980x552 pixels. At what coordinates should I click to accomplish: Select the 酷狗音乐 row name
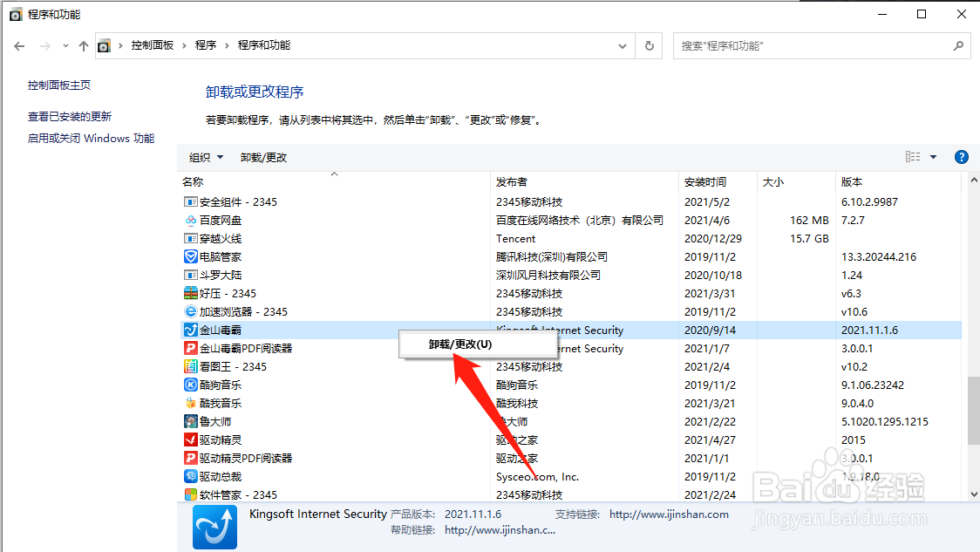click(x=220, y=385)
